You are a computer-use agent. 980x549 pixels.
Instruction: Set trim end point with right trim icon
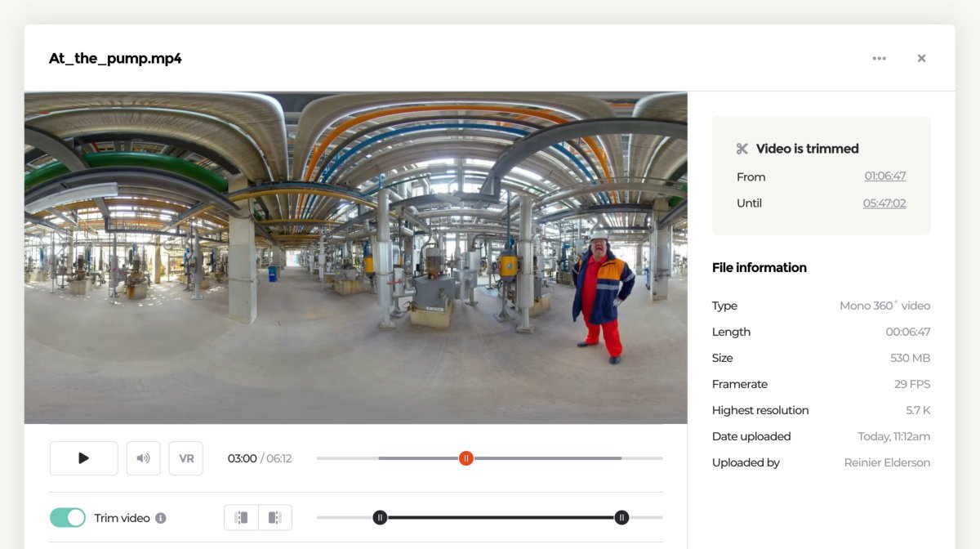pos(275,517)
